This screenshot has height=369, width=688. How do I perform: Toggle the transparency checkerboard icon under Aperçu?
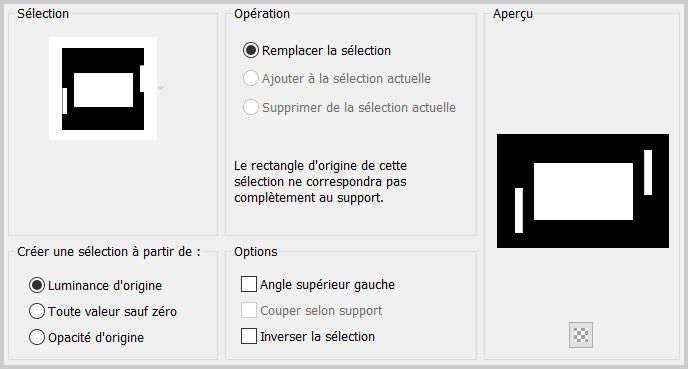[580, 335]
